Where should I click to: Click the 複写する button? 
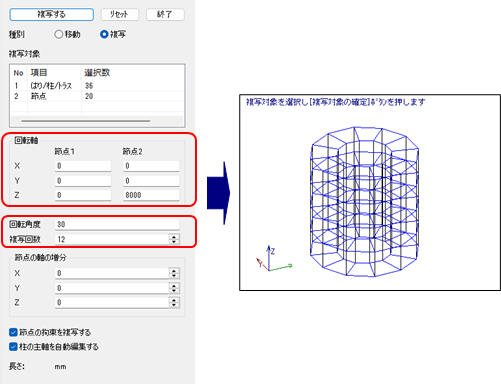[x=51, y=14]
